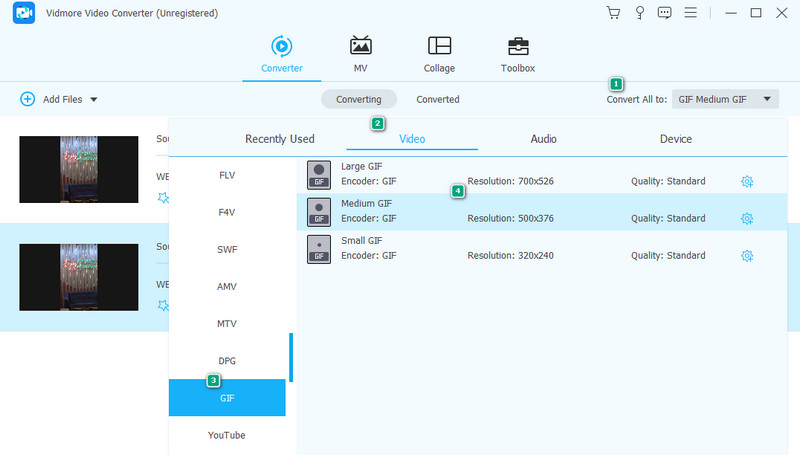Choose SWF format in the list
Screen dimensions: 800x455
[x=227, y=249]
